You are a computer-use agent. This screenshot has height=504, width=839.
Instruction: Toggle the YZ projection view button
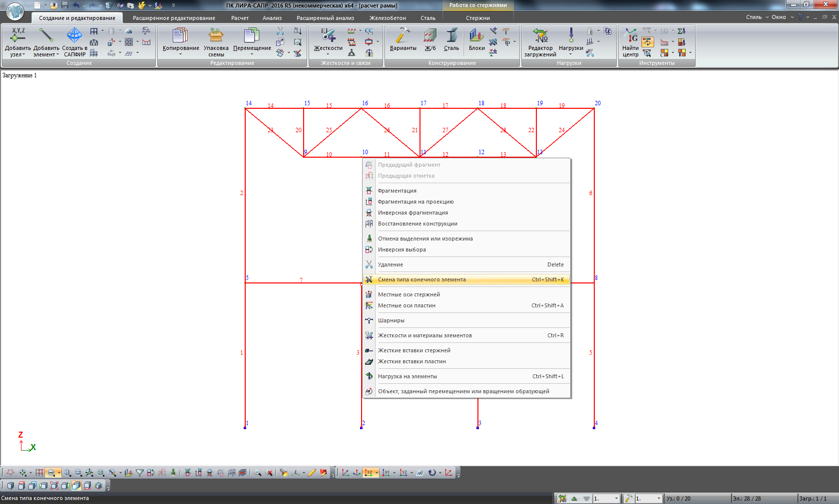(403, 473)
